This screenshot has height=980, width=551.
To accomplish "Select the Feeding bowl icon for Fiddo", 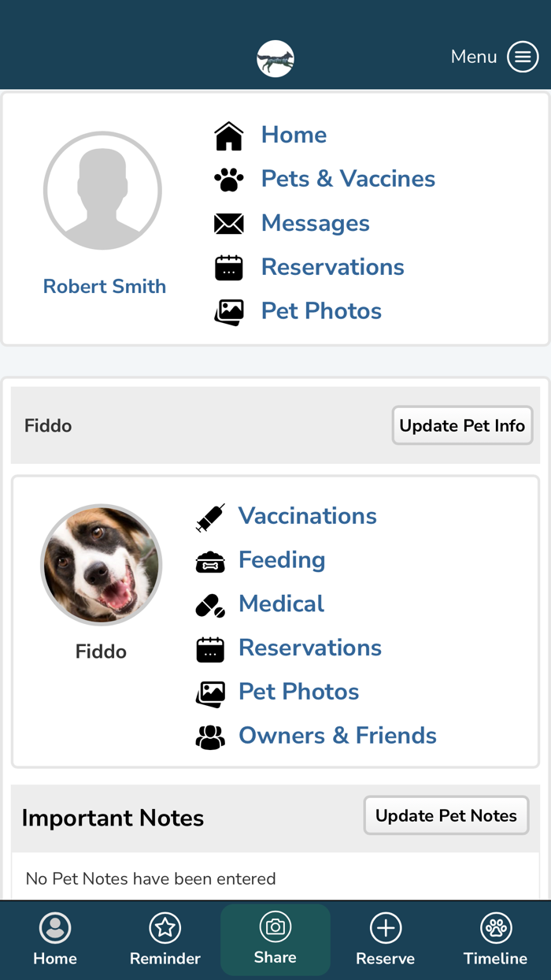I will [210, 560].
